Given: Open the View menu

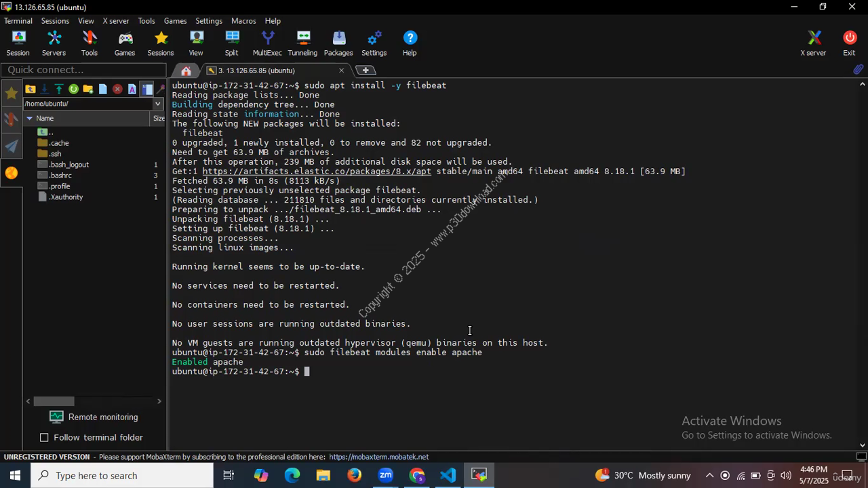Looking at the screenshot, I should coord(86,21).
